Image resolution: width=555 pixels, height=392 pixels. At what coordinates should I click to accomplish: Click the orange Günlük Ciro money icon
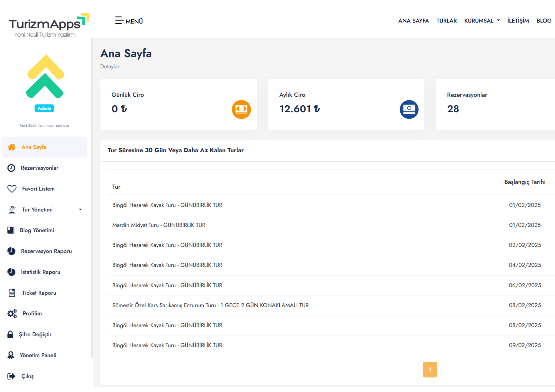pyautogui.click(x=241, y=109)
